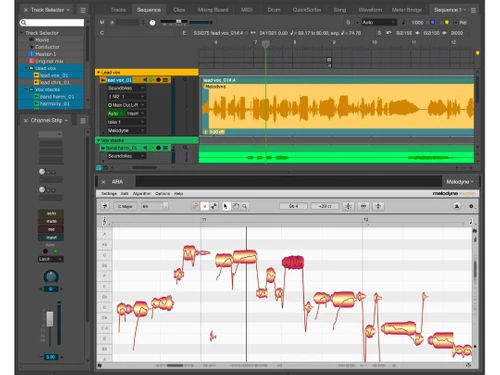Image resolution: width=500 pixels, height=375 pixels.
Task: Open the Melodyne dropdown under lead vox_01
Action: (126, 130)
